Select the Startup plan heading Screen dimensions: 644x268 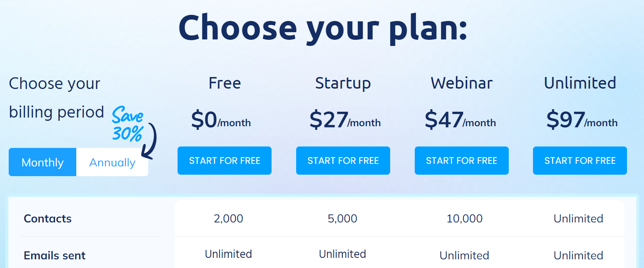(343, 84)
